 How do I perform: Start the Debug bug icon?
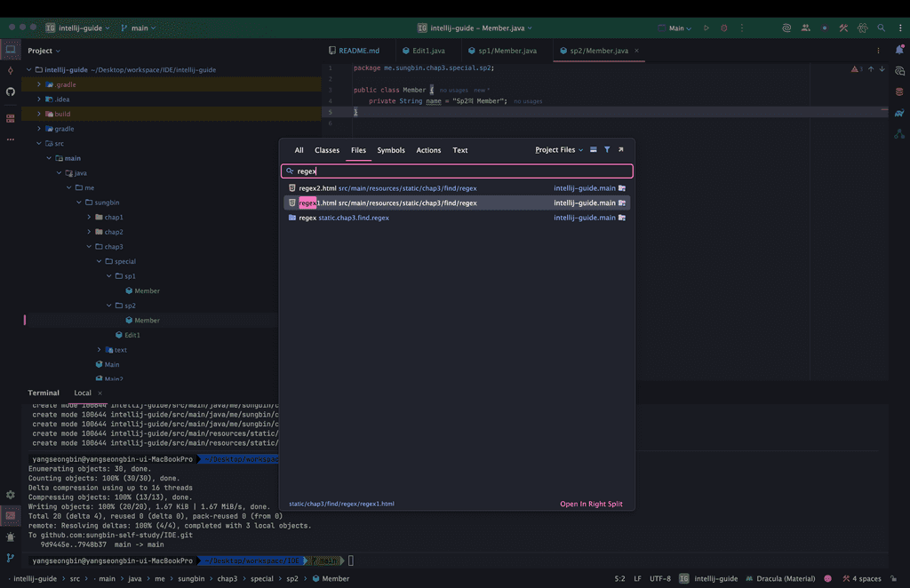point(723,28)
